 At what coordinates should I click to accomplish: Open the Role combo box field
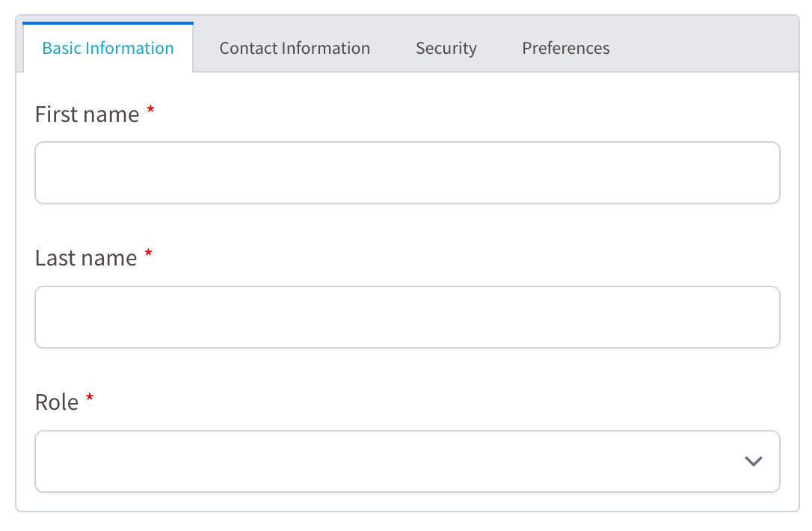pyautogui.click(x=407, y=461)
